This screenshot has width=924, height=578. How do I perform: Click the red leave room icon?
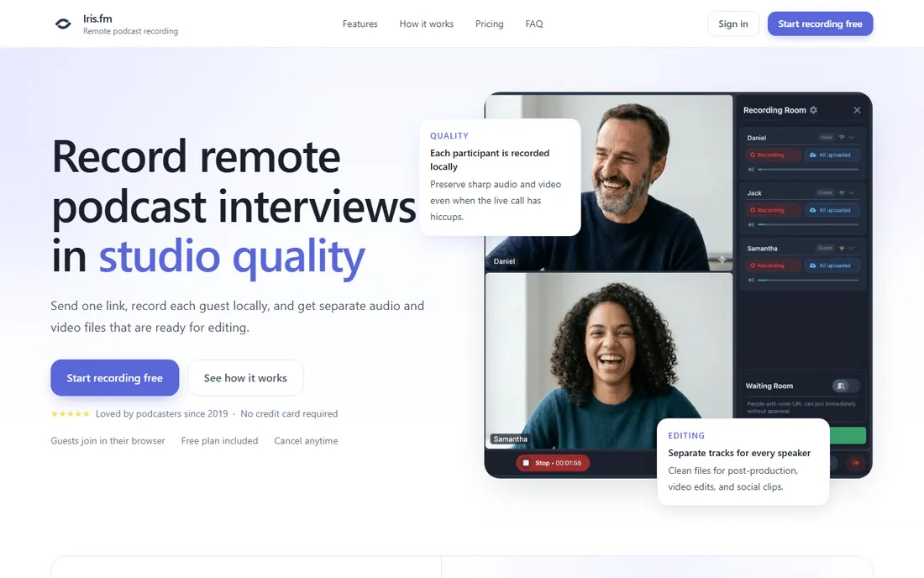click(855, 463)
